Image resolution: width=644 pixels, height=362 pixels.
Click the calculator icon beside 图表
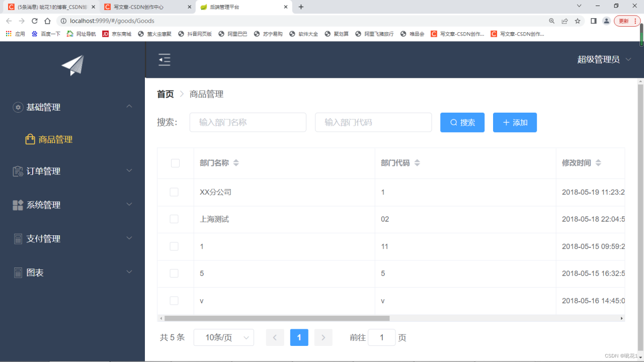pos(18,273)
